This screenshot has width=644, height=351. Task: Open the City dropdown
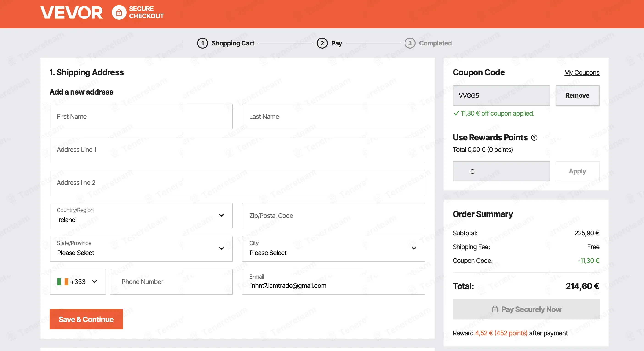pos(333,249)
